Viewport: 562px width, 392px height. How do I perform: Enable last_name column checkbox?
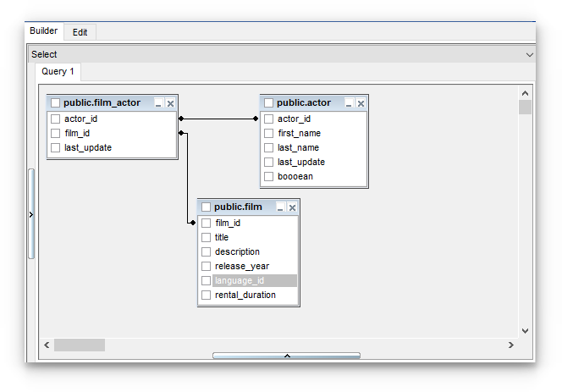click(268, 148)
